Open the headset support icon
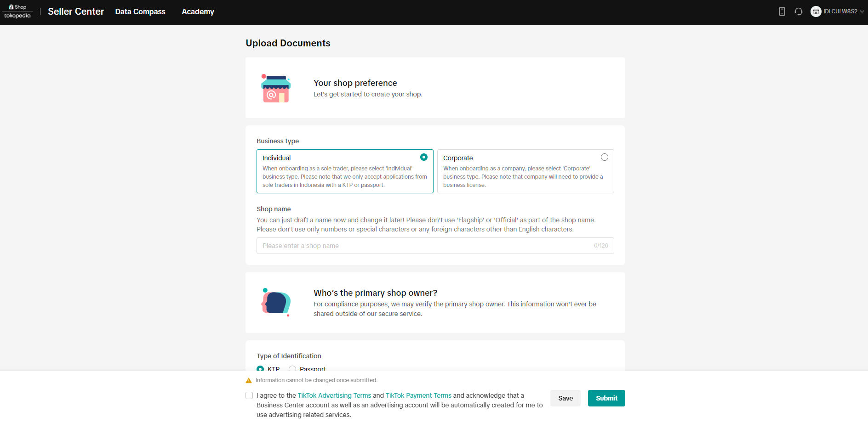868x423 pixels. pos(799,11)
